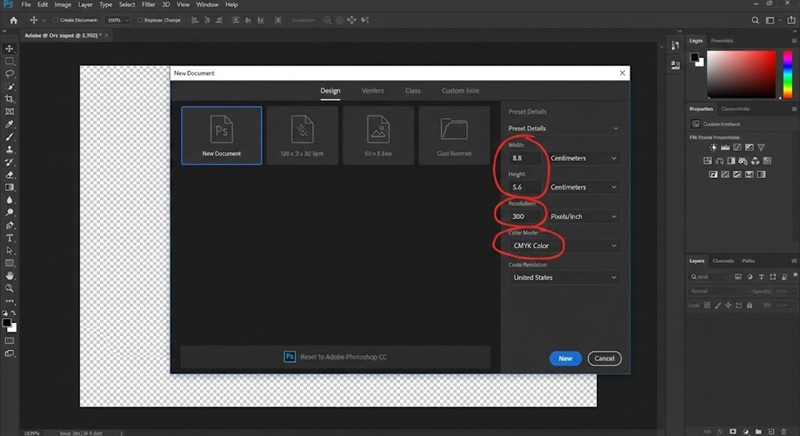Select the Custom loize tab
Viewport: 800px width, 436px height.
(460, 91)
